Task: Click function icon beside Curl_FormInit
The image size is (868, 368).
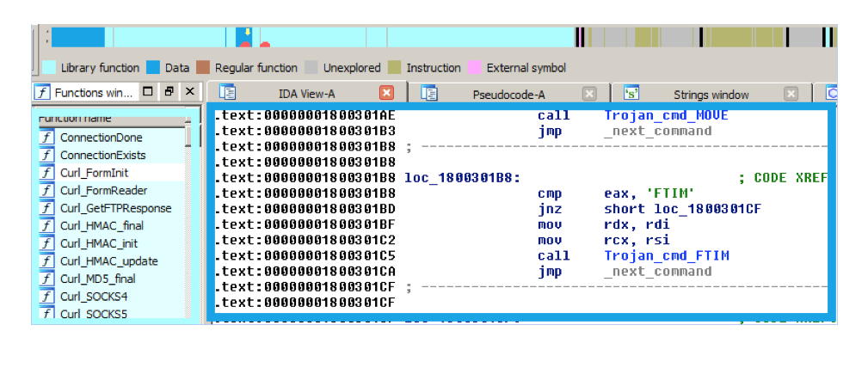Action: (x=46, y=172)
